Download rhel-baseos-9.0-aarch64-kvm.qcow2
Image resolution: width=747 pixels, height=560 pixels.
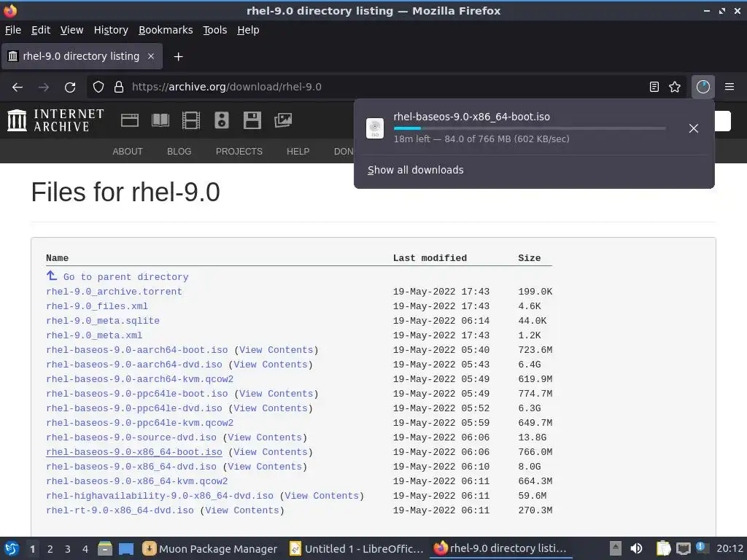(x=139, y=379)
